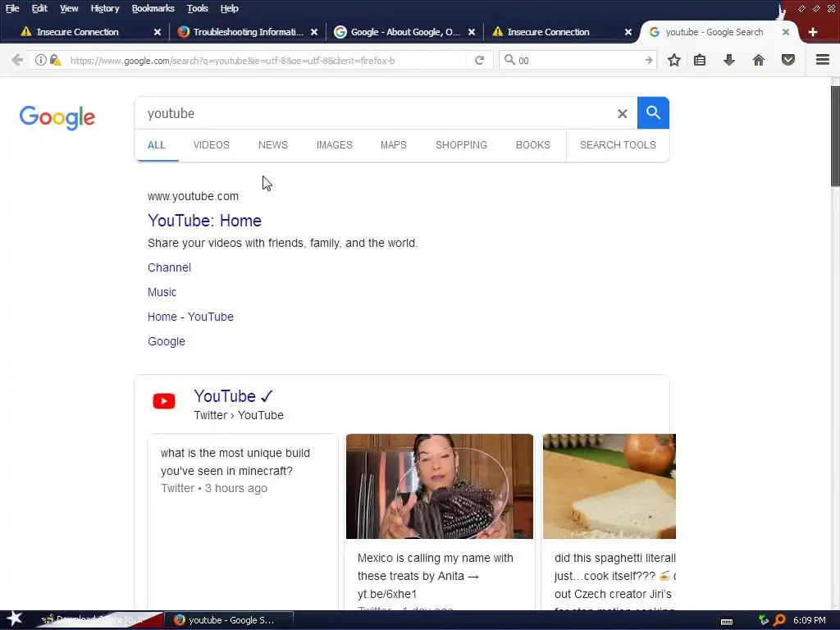Go to the home page icon
840x630 pixels.
pyautogui.click(x=759, y=60)
